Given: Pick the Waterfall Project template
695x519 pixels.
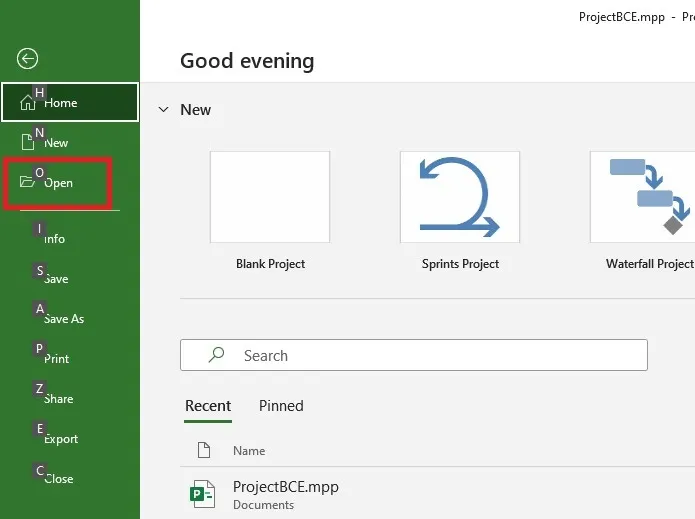Looking at the screenshot, I should tap(643, 210).
